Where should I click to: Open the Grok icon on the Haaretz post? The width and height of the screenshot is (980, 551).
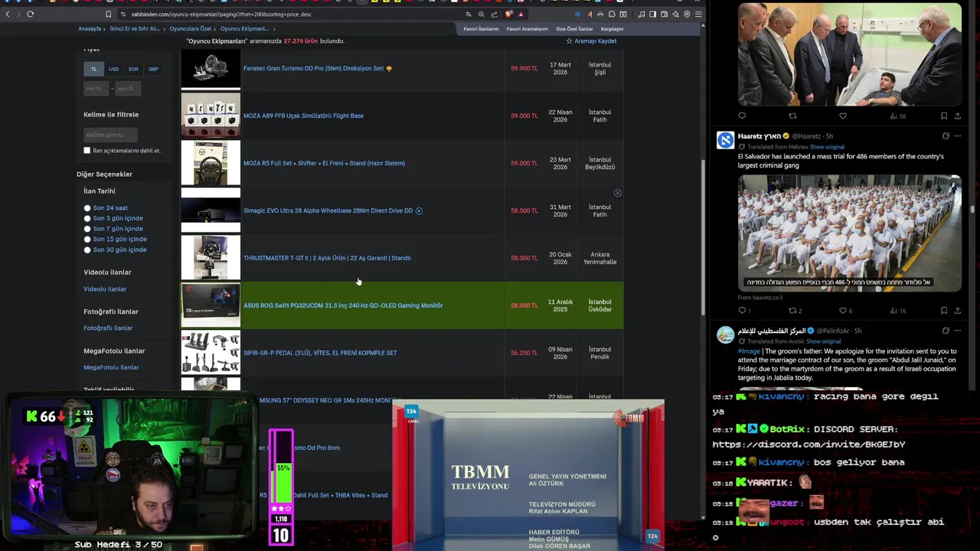pos(946,136)
